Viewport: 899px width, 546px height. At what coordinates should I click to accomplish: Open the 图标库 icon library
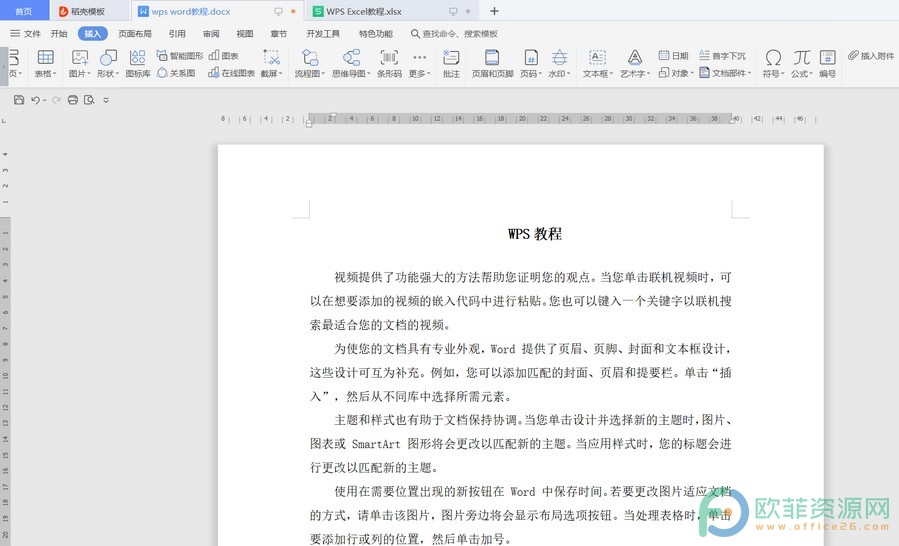click(x=138, y=63)
